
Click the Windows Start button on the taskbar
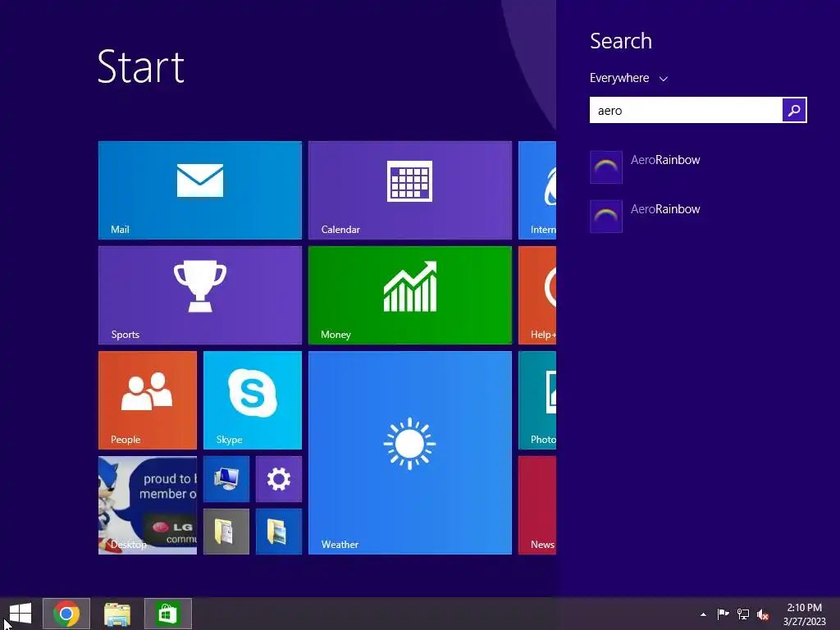click(21, 614)
